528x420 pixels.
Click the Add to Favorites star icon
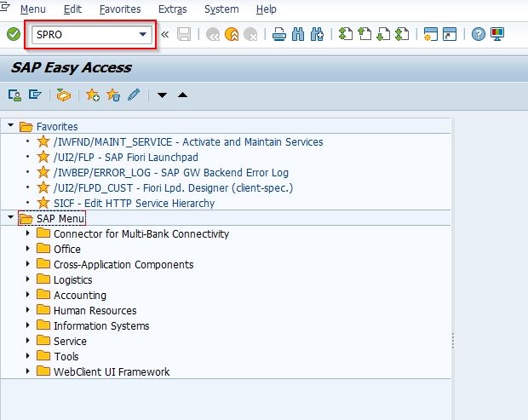click(x=93, y=95)
